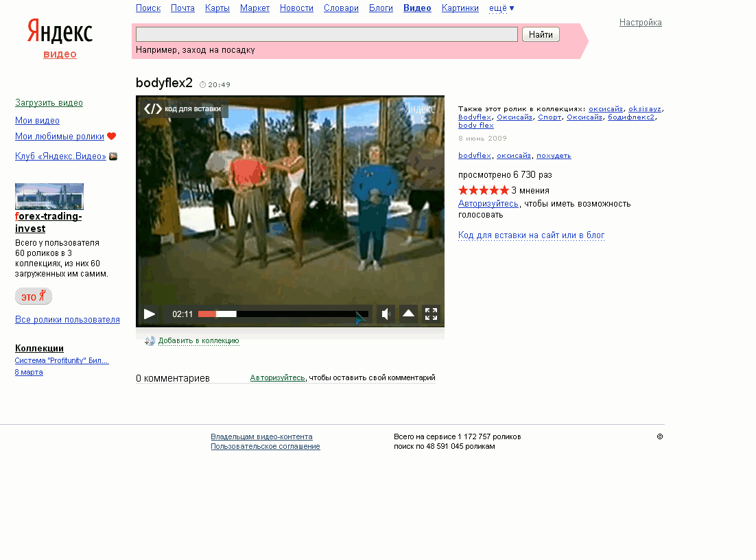
Task: Rate the video using the stars
Action: pyautogui.click(x=484, y=190)
